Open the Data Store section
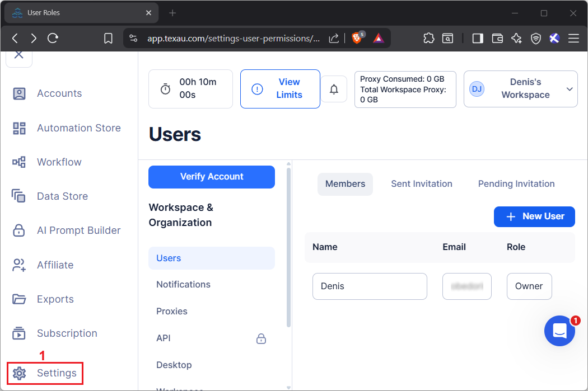This screenshot has width=588, height=391. pyautogui.click(x=62, y=196)
